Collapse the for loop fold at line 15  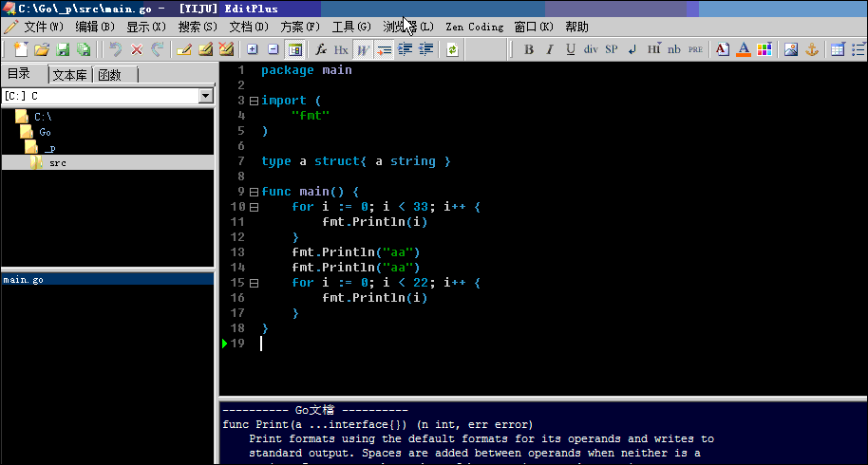tap(254, 283)
